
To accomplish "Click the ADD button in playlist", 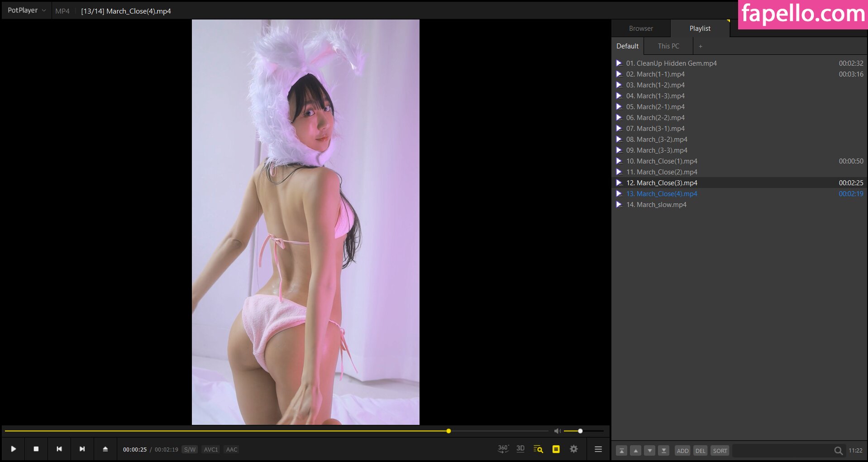I will point(682,451).
